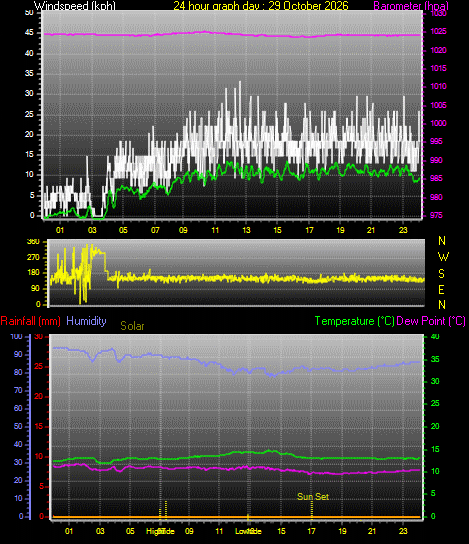Click hour 03 on the bottom graph axis
Screen dimensions: 469x544
[100, 531]
